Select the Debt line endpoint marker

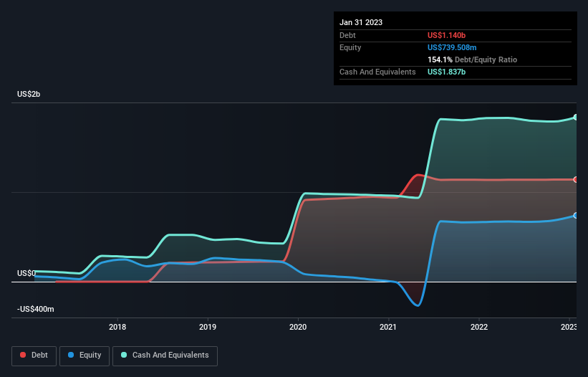[575, 180]
